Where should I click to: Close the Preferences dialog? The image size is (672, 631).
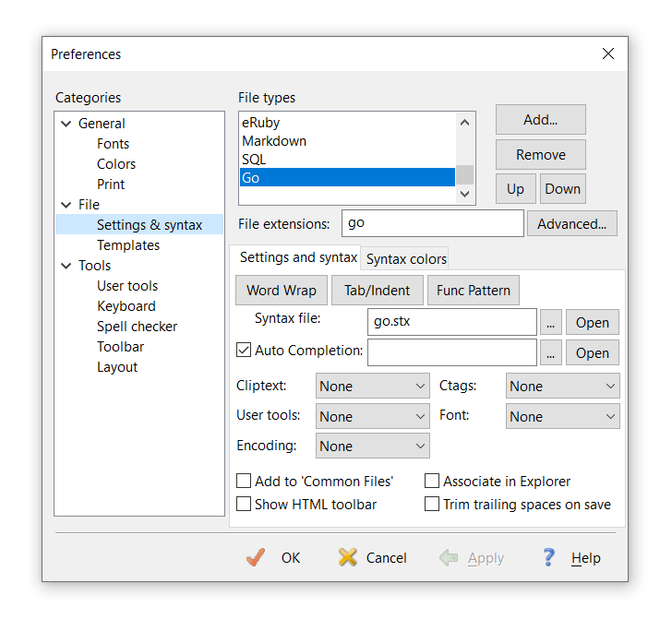(x=608, y=54)
